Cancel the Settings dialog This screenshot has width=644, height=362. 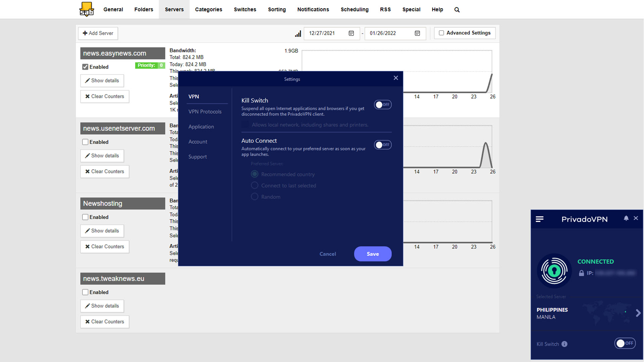(328, 254)
